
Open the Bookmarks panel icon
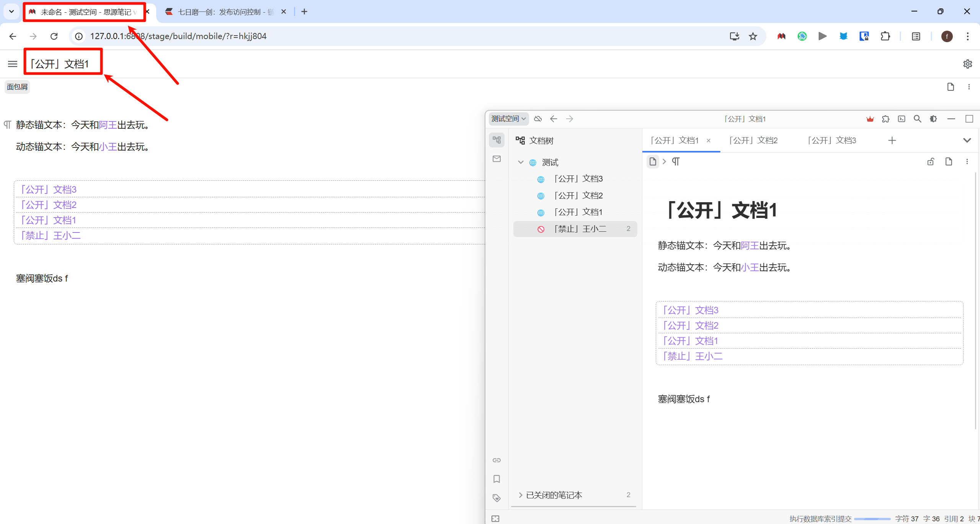tap(497, 479)
